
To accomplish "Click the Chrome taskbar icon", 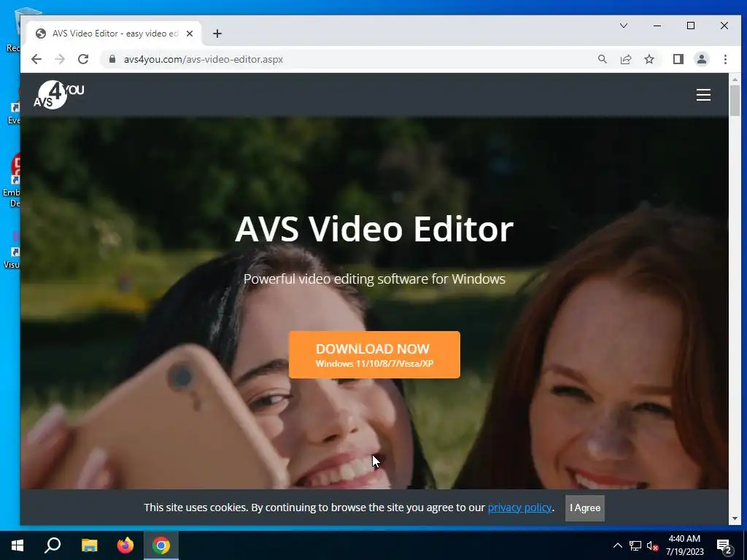I will [161, 545].
